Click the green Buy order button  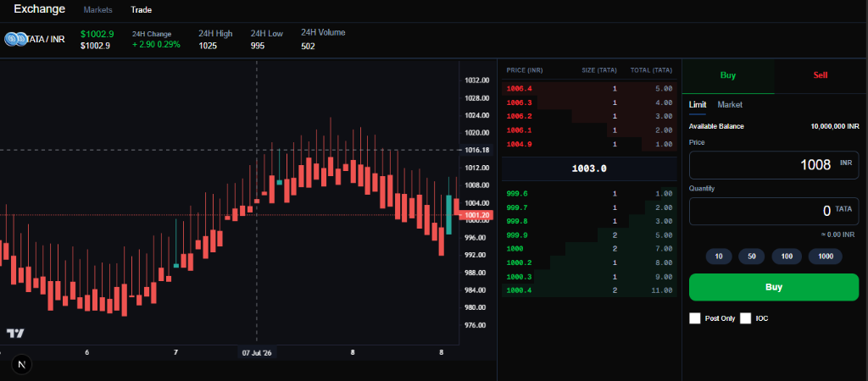[773, 287]
